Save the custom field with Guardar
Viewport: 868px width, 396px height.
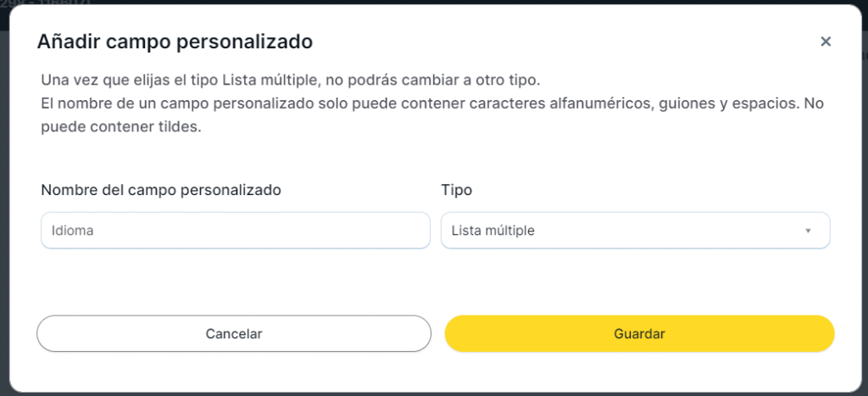click(x=639, y=334)
